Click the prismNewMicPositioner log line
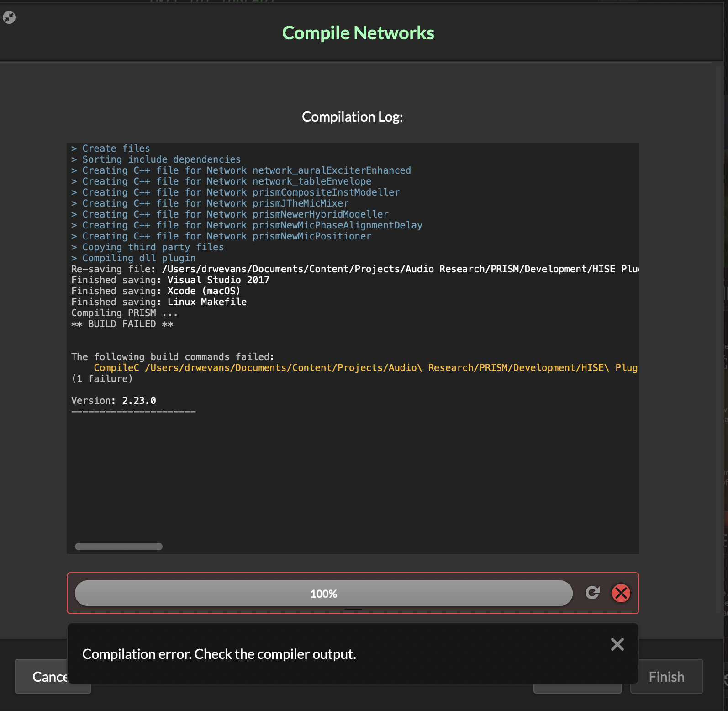This screenshot has width=728, height=711. (222, 236)
